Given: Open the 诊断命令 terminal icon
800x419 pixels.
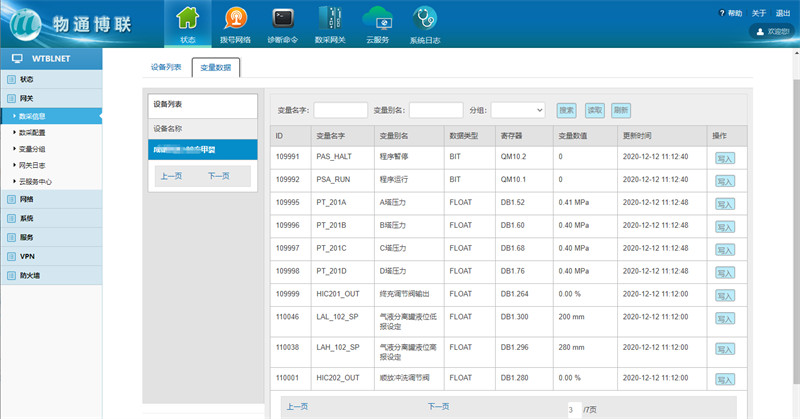Looking at the screenshot, I should click(x=283, y=19).
